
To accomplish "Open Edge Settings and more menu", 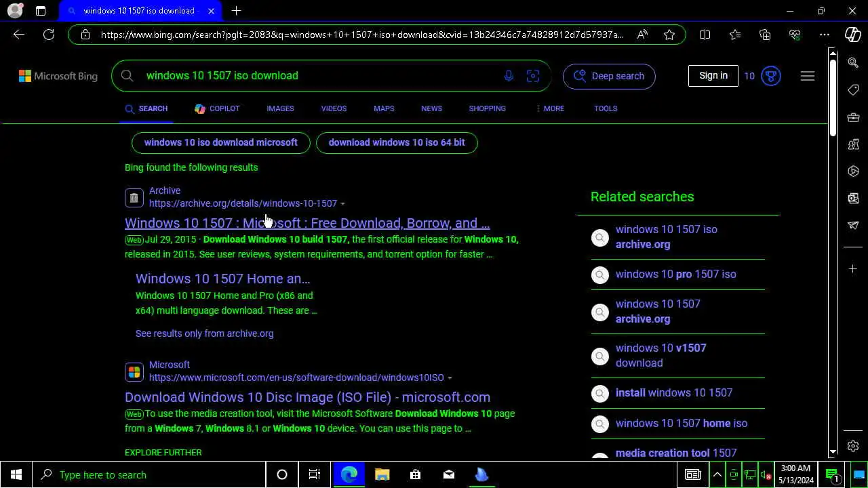I will [x=825, y=35].
